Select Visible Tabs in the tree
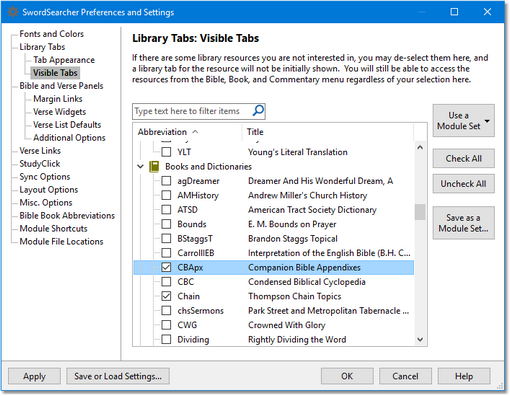This screenshot has height=396, width=510. 55,73
